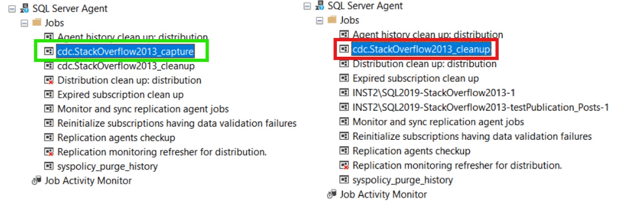Click job icon beside left Reinitialize subscriptions

(x=49, y=123)
